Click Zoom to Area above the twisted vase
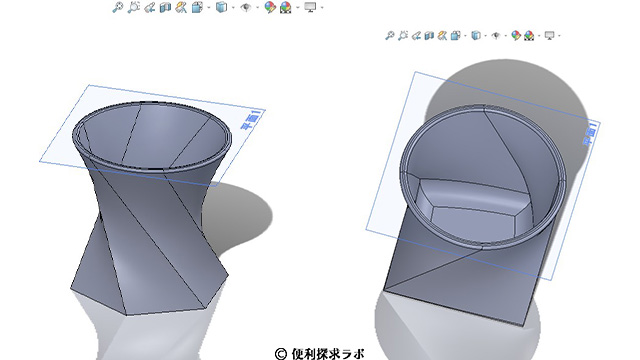Image resolution: width=640 pixels, height=360 pixels. tap(133, 7)
